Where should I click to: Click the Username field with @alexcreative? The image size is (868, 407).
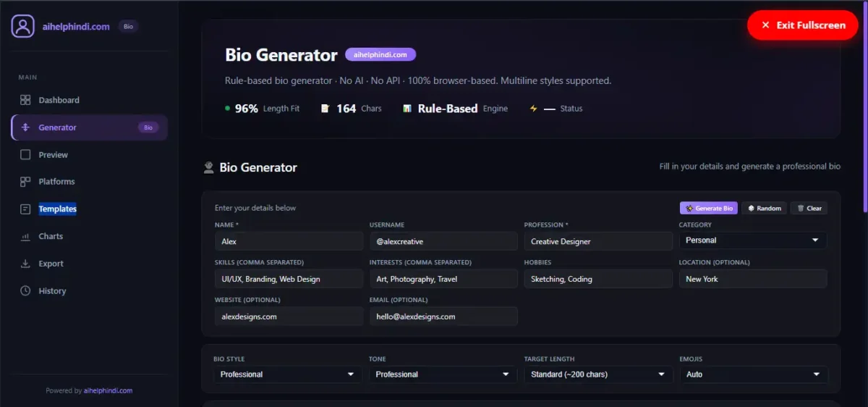pos(443,241)
